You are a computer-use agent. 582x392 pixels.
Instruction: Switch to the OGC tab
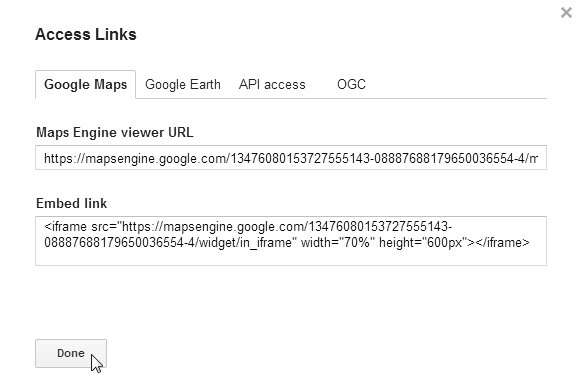click(351, 85)
